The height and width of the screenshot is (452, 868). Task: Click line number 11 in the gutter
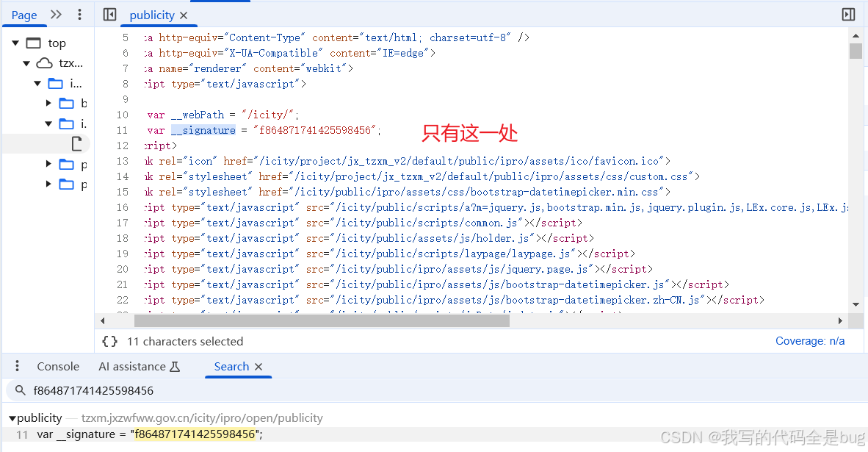point(122,130)
